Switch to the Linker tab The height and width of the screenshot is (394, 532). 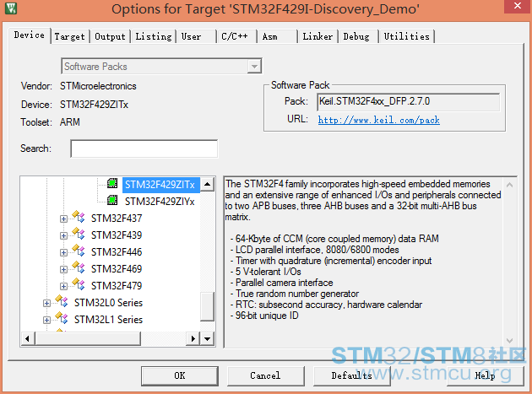click(x=318, y=36)
